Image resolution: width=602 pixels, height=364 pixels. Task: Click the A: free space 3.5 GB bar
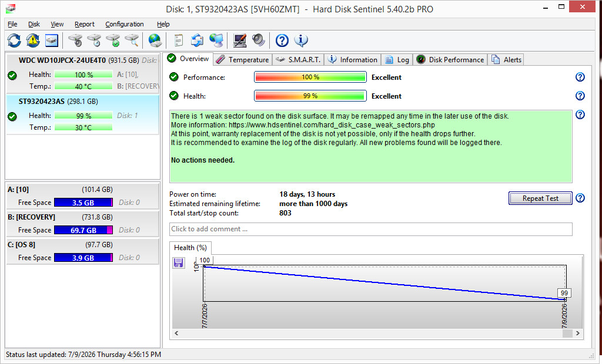83,203
